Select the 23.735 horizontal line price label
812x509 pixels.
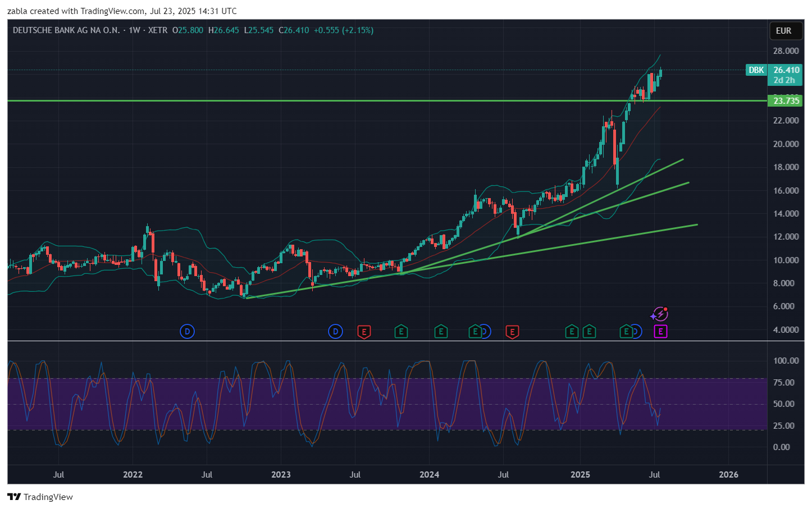pyautogui.click(x=786, y=101)
